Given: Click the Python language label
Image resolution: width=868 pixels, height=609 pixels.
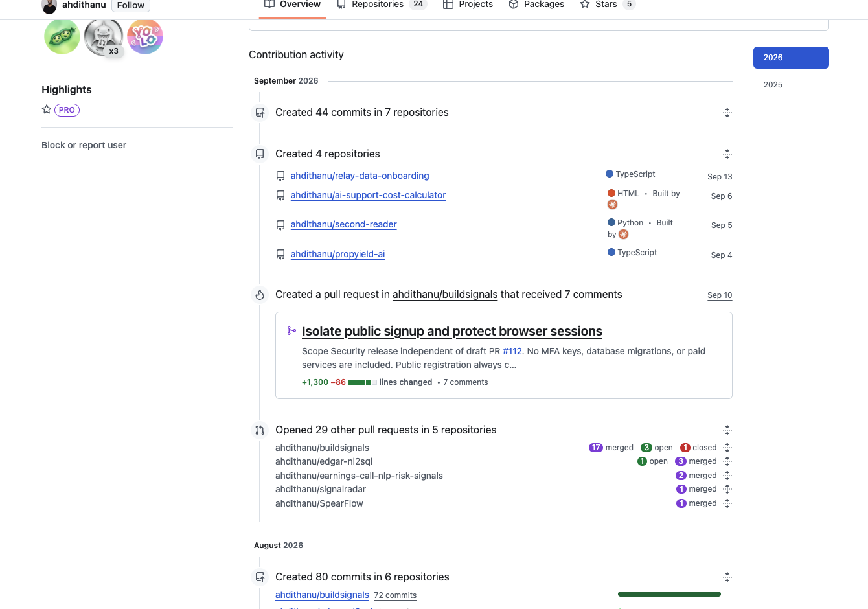Looking at the screenshot, I should [630, 223].
